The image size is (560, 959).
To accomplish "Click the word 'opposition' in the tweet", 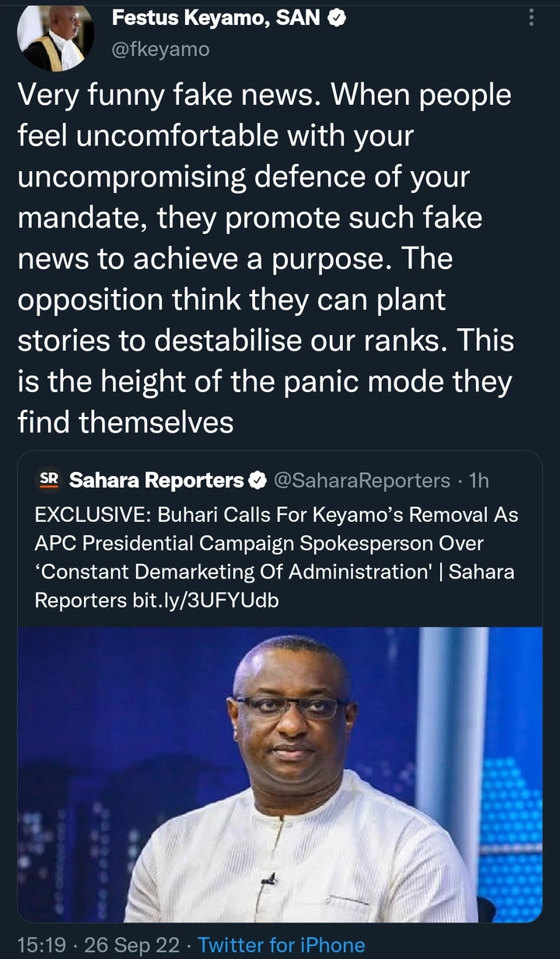I will pos(89,299).
